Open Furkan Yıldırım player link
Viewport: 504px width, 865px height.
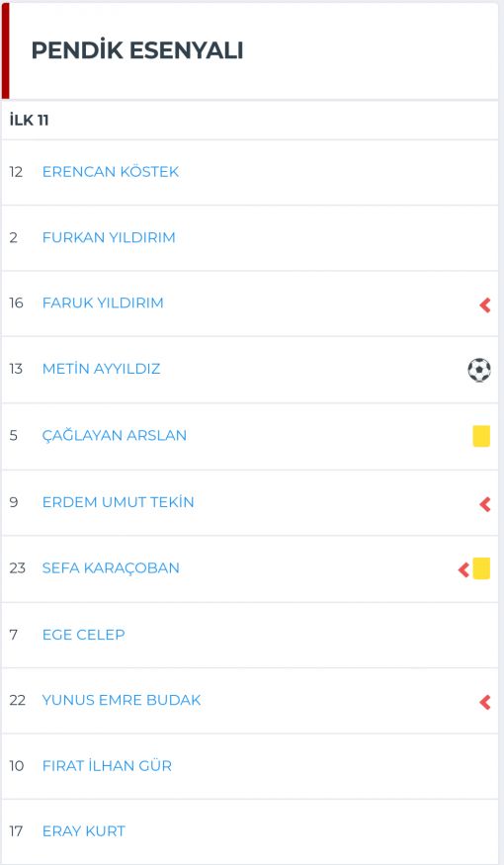109,237
